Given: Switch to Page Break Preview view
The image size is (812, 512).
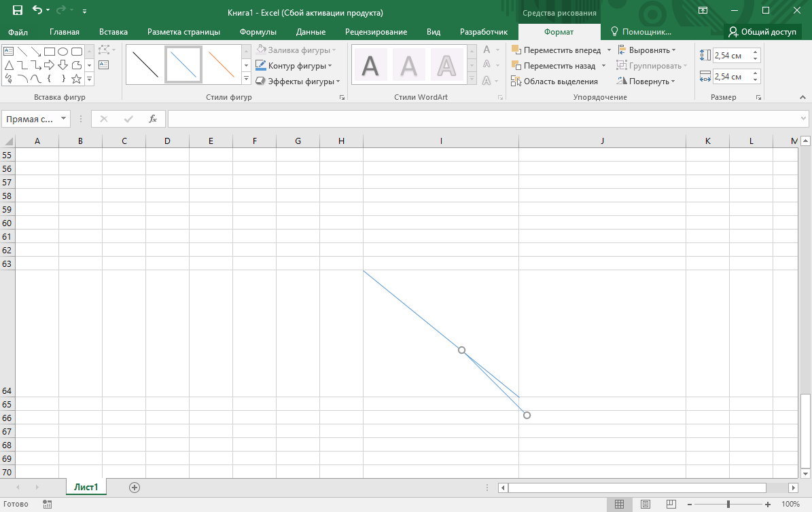Looking at the screenshot, I should coord(670,505).
